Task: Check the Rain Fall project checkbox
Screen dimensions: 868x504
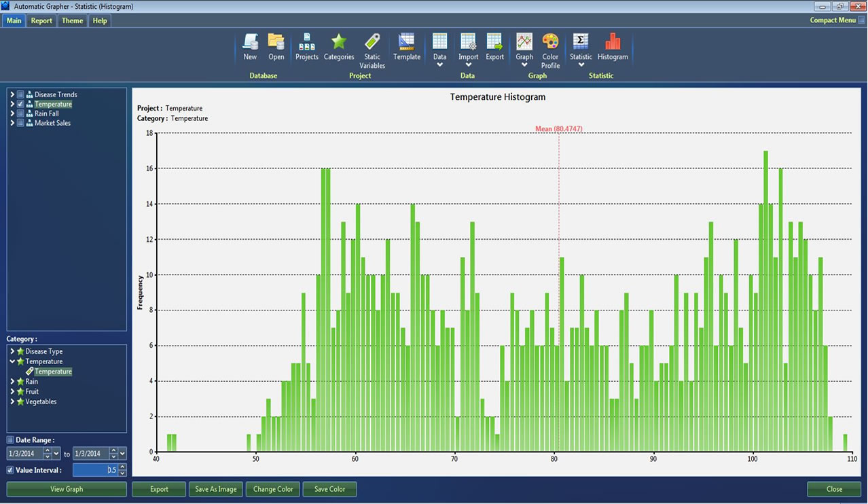Action: pyautogui.click(x=20, y=113)
